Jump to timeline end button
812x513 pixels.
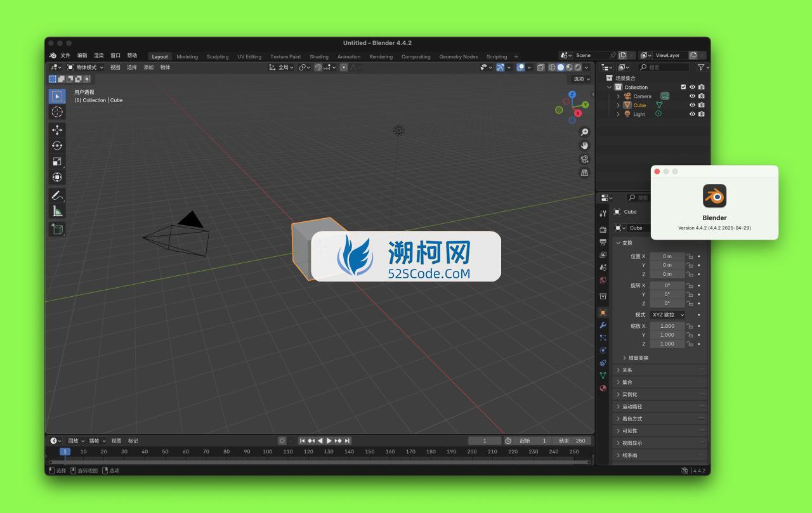tap(347, 441)
